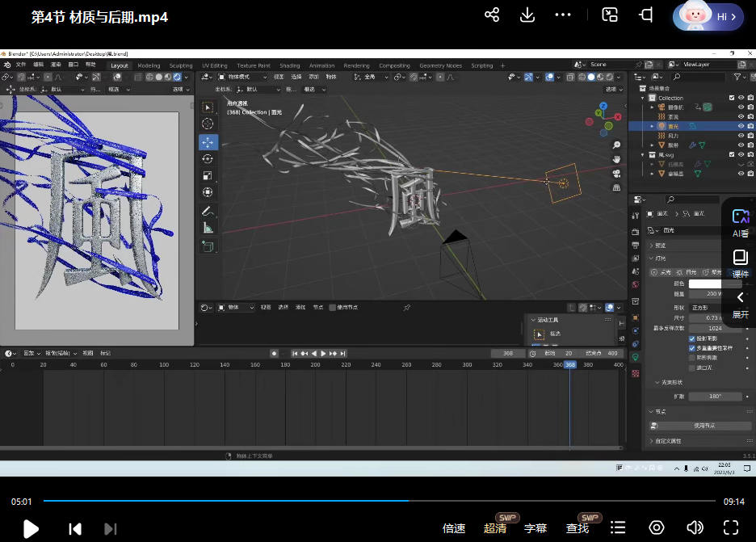Switch to the Shading workspace tab
This screenshot has width=756, height=542.
tap(290, 65)
